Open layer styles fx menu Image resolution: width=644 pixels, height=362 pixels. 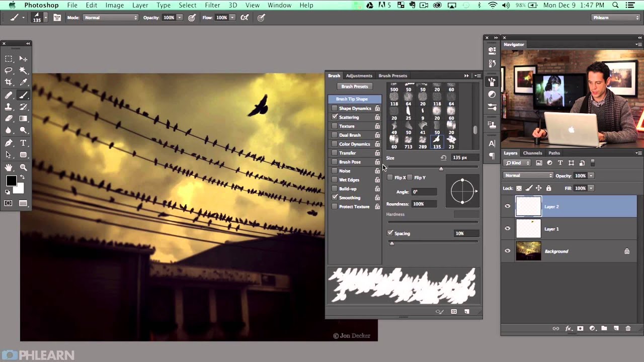pos(569,328)
